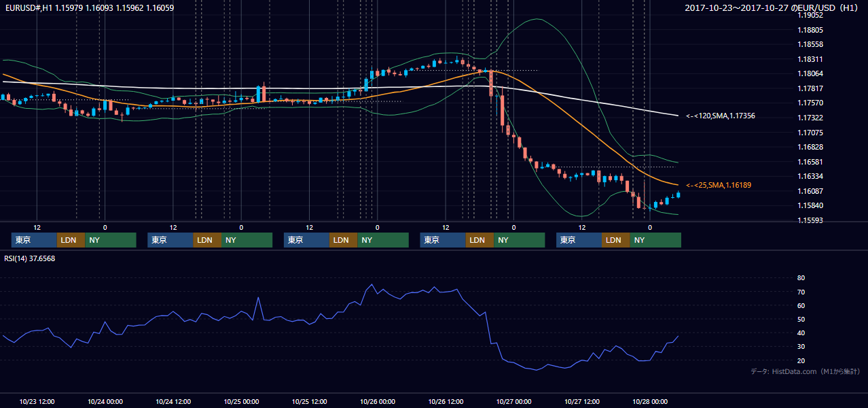The height and width of the screenshot is (408, 868).
Task: Select the 10/27 12:00 time axis label
Action: [581, 401]
